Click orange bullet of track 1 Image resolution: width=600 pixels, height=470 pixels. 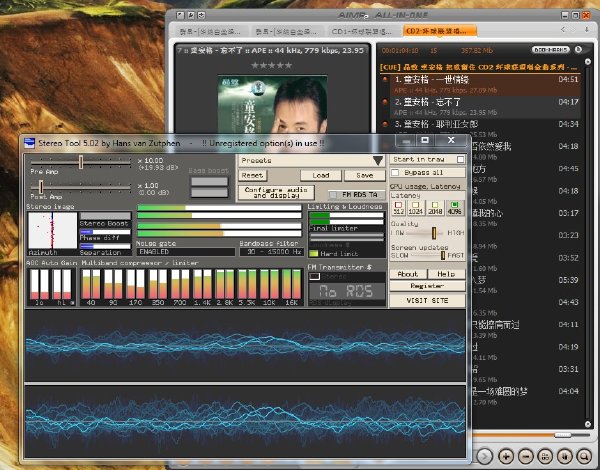385,80
